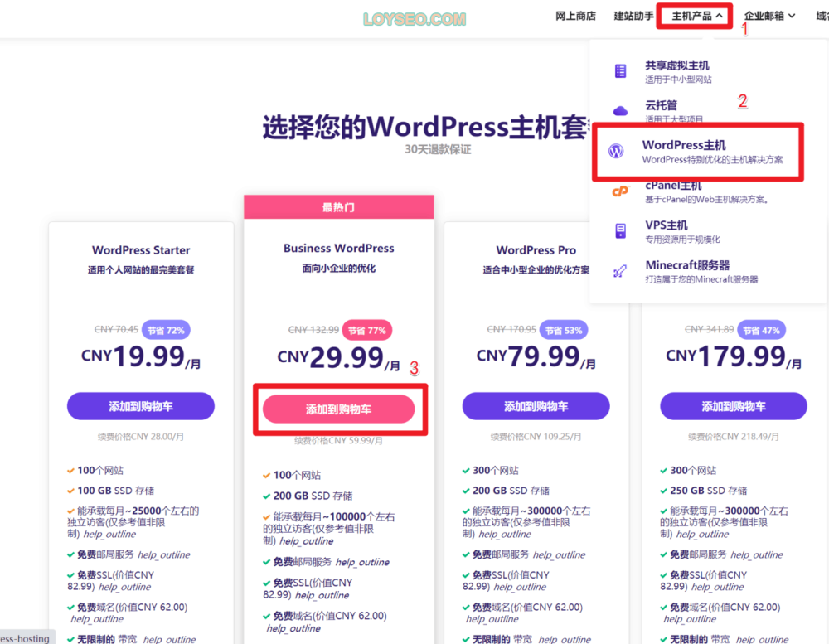Click help icon beside Starter 25000 visitors
The height and width of the screenshot is (644, 829).
[110, 534]
